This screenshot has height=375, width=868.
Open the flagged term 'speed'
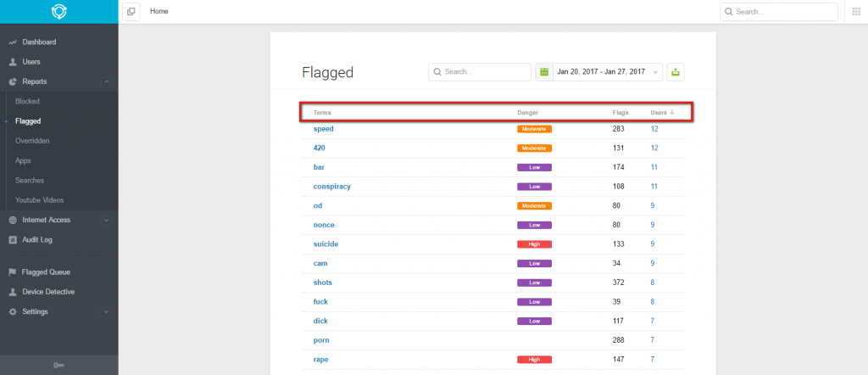(323, 129)
